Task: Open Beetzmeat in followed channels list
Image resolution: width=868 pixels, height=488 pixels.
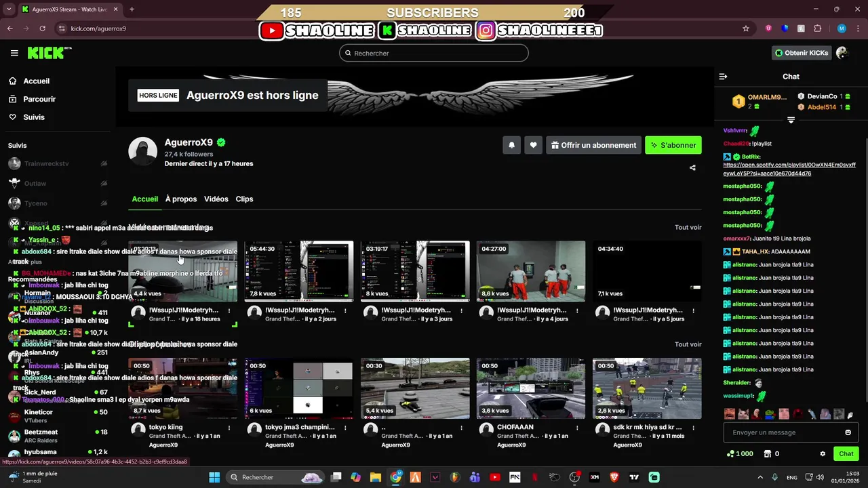Action: [x=58, y=436]
